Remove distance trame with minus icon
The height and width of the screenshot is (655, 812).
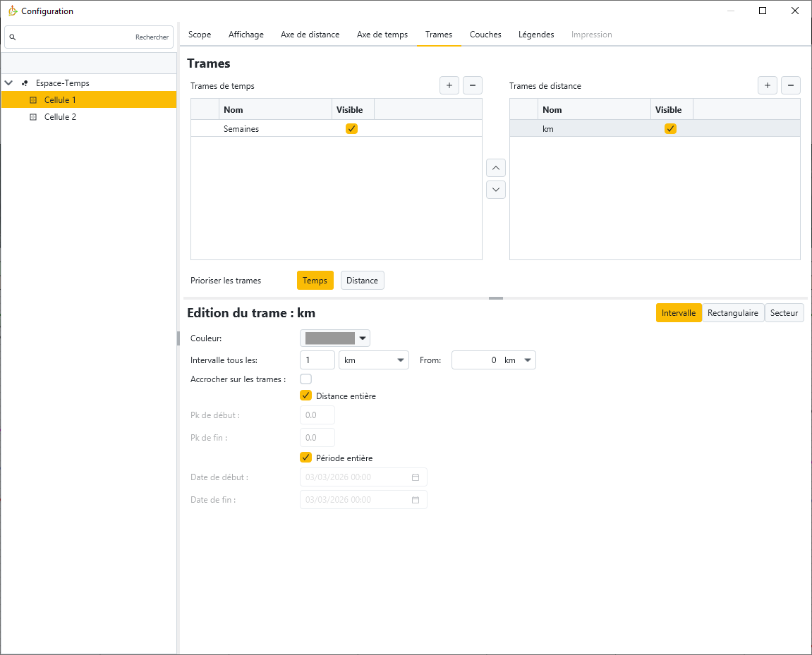click(791, 86)
